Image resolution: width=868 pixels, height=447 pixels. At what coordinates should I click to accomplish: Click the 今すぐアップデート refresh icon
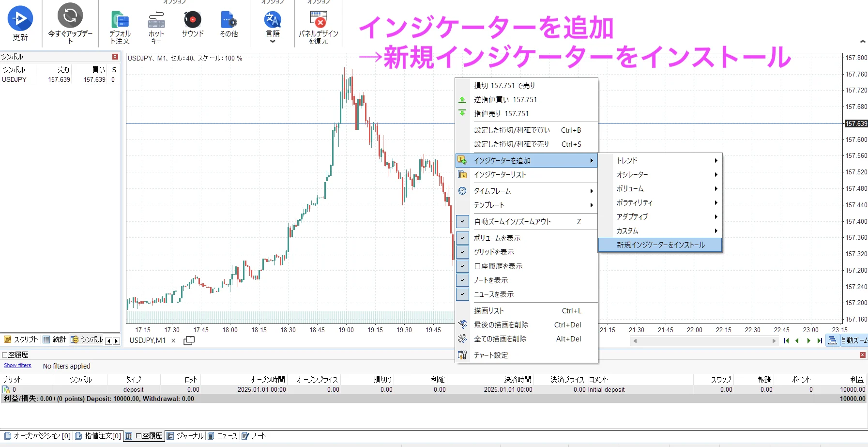click(70, 15)
